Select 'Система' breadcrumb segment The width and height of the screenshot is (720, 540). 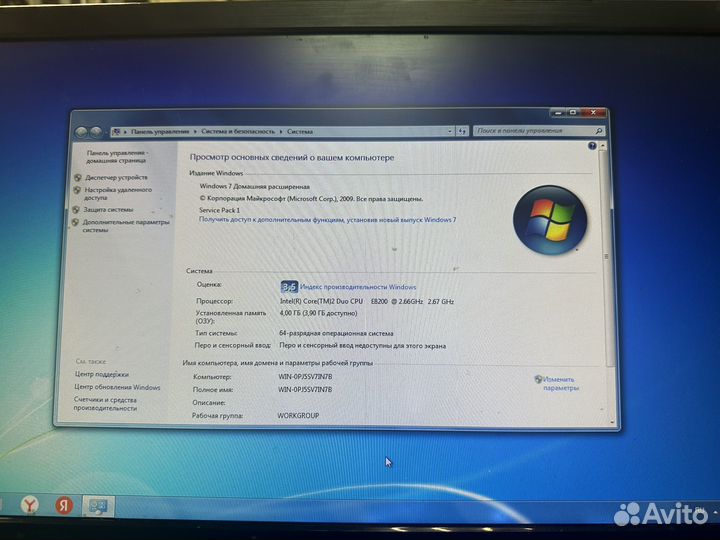tap(300, 132)
